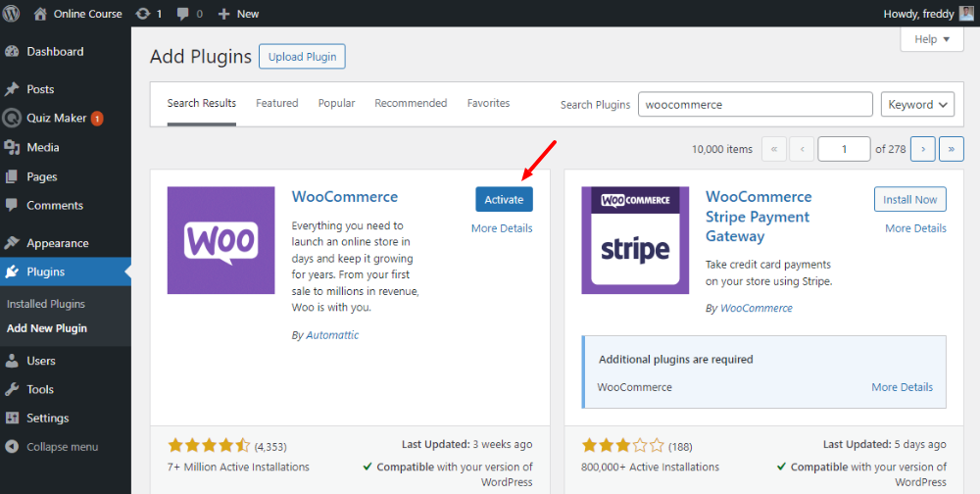Viewport: 980px width, 494px height.
Task: Go to next page of results
Action: click(923, 149)
